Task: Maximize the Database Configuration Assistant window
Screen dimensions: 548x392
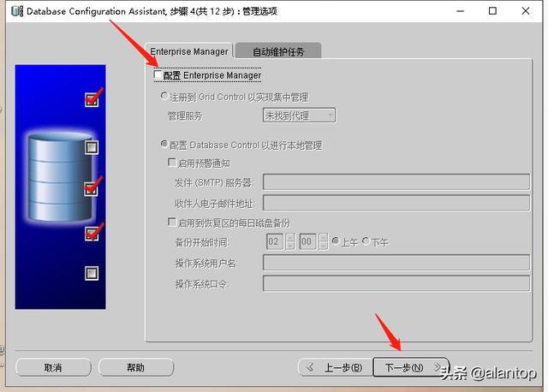Action: coord(492,11)
